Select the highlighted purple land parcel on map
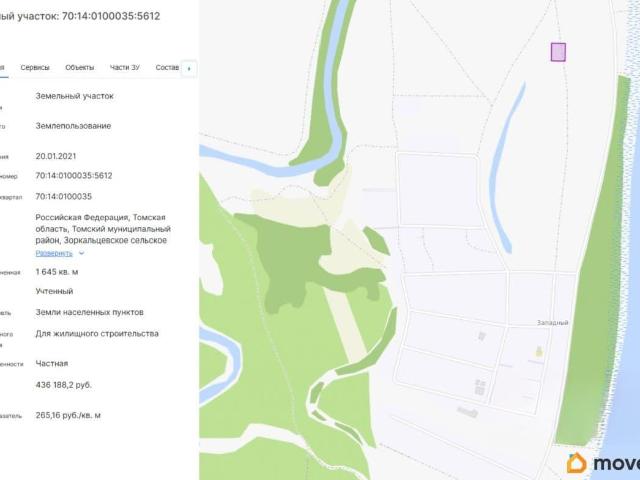 [x=558, y=52]
